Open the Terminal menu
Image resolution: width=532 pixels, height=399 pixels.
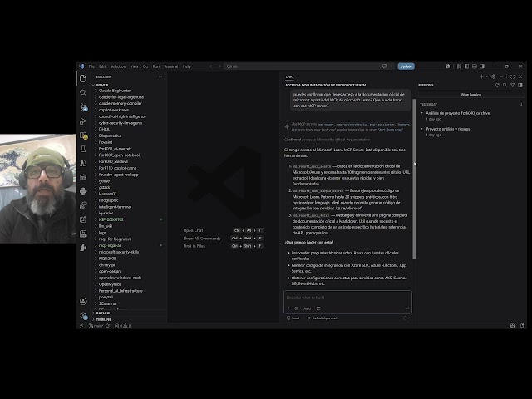point(170,66)
